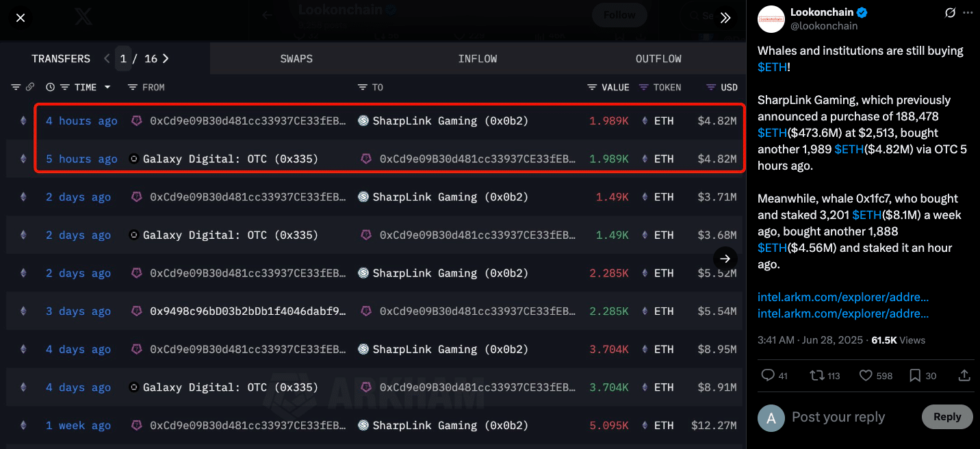Click 0x9498c96bD03b2bDb1f4046dabf9 address
The image size is (980, 449).
point(248,311)
